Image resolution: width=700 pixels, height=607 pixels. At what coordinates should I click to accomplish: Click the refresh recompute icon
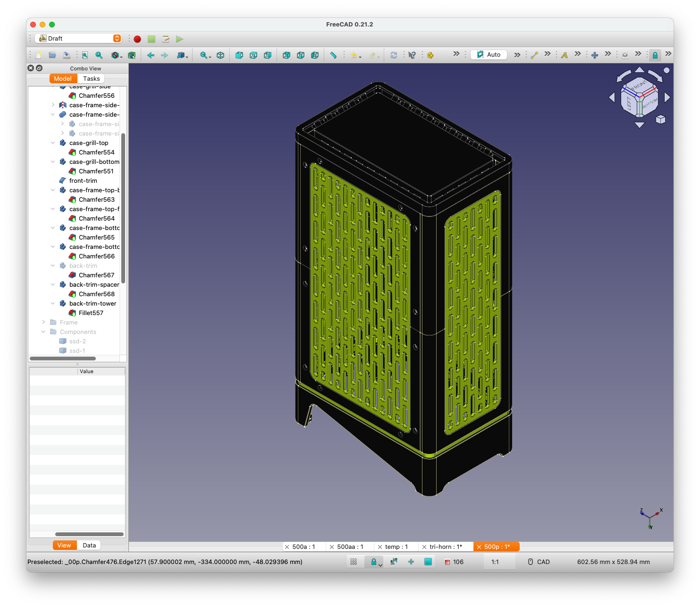pyautogui.click(x=394, y=55)
